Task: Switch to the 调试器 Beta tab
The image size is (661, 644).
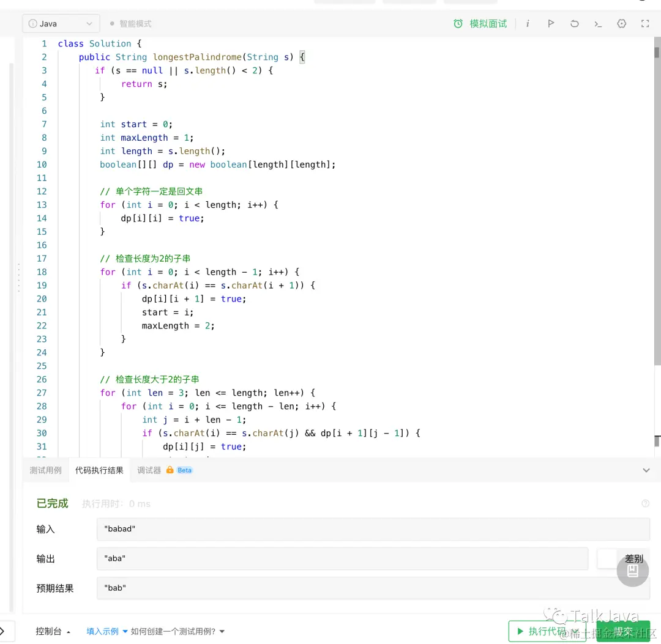Action: tap(165, 470)
